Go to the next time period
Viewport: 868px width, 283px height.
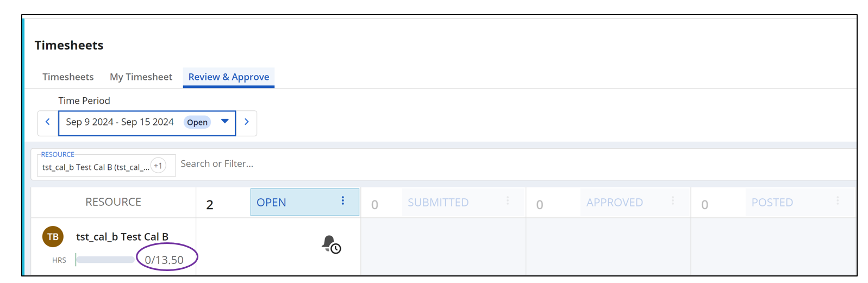[x=247, y=122]
